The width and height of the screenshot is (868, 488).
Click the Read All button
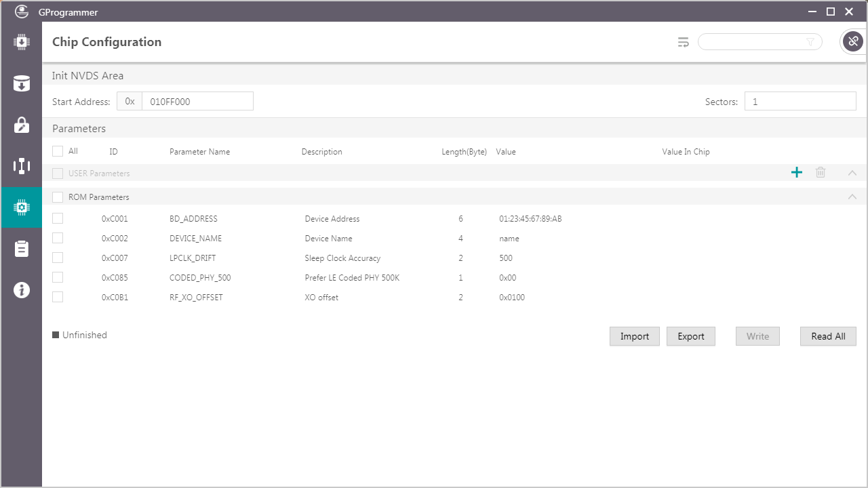point(828,336)
